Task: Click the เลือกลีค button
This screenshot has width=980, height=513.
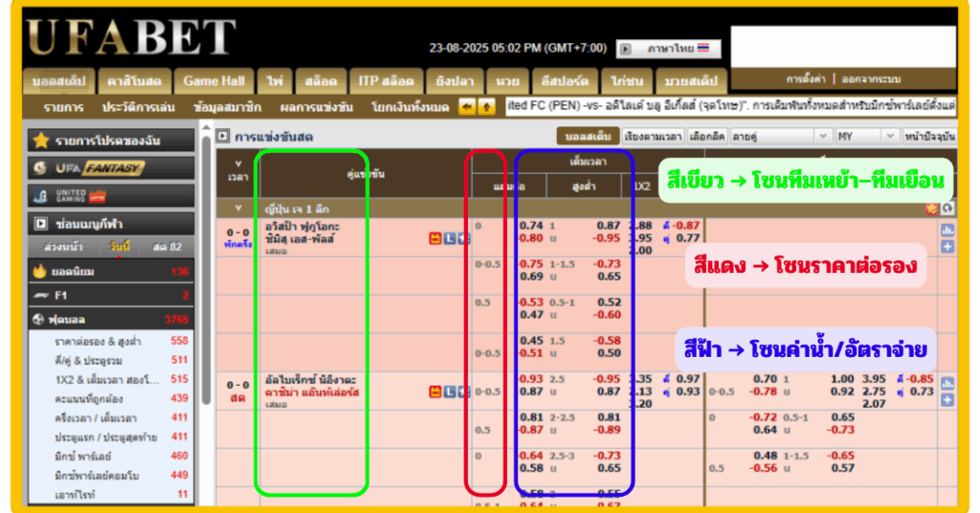Action: click(x=707, y=136)
